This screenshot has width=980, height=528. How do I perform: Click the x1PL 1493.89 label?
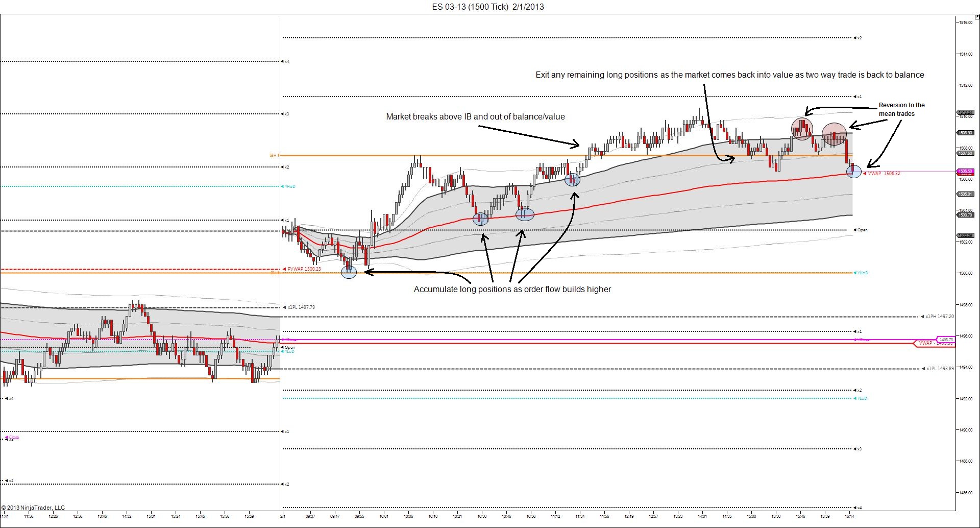coord(940,369)
